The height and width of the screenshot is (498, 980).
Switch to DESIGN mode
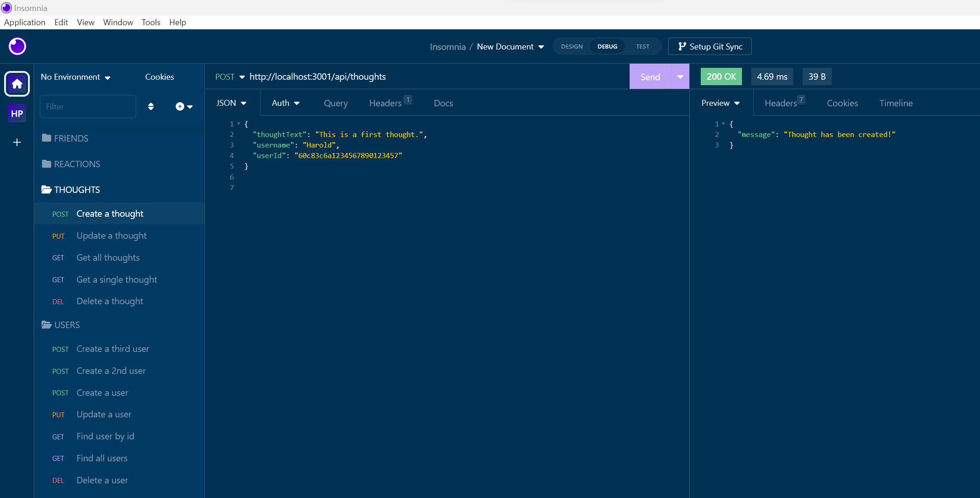[571, 46]
